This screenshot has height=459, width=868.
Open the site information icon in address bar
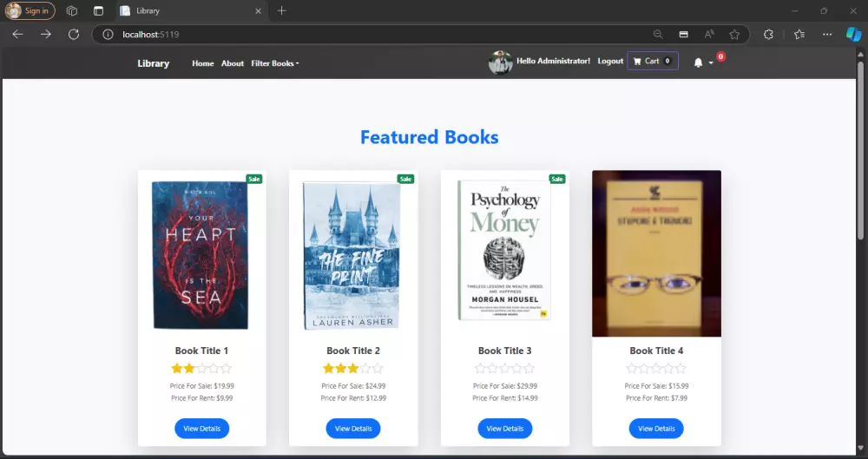tap(108, 35)
